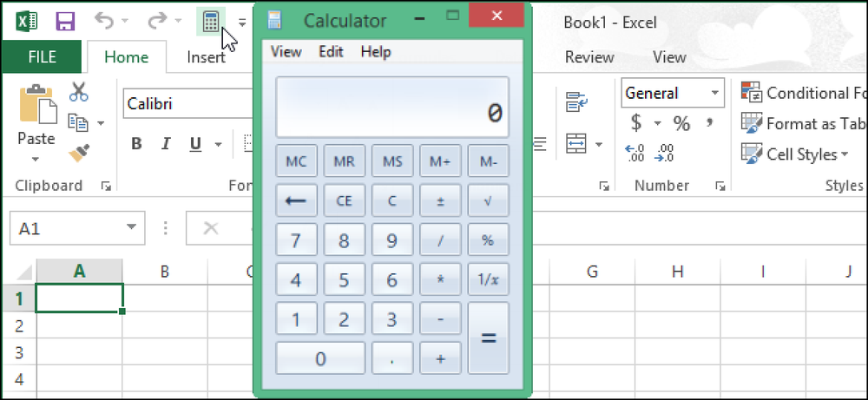Open Format as Table gallery
868x400 pixels.
click(803, 123)
